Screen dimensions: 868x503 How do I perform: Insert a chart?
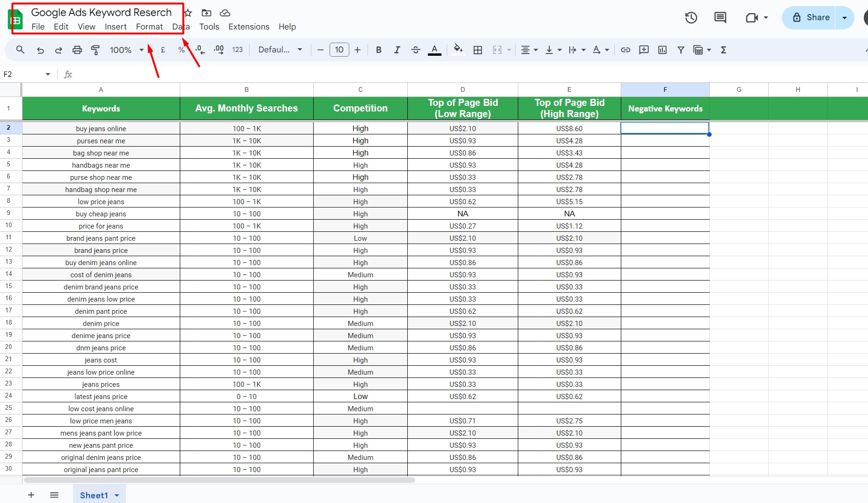tap(662, 50)
